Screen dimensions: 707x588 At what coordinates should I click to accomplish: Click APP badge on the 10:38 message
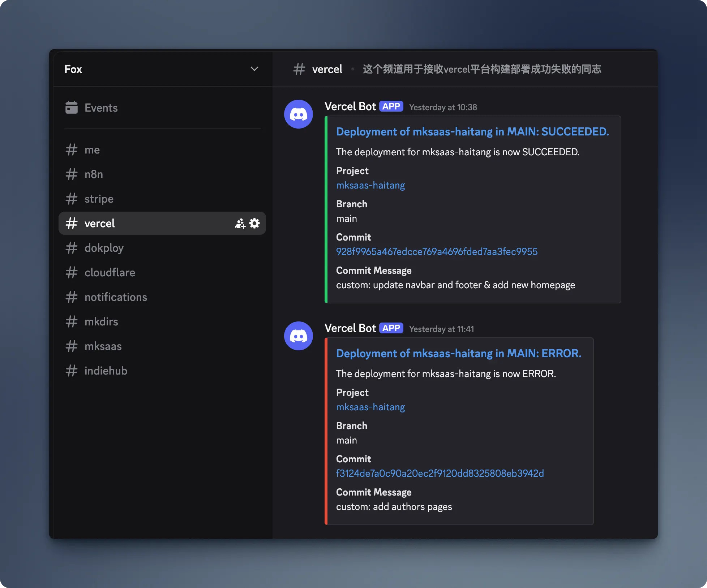coord(391,107)
